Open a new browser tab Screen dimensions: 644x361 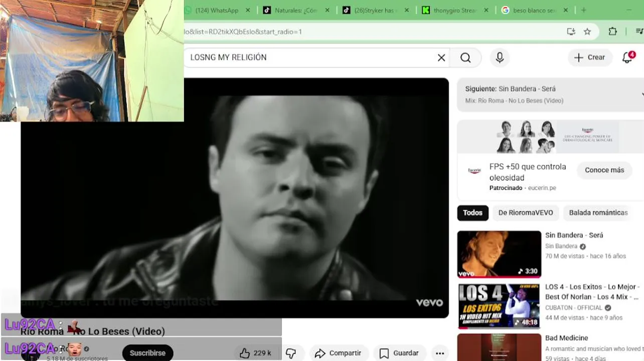[x=583, y=10]
